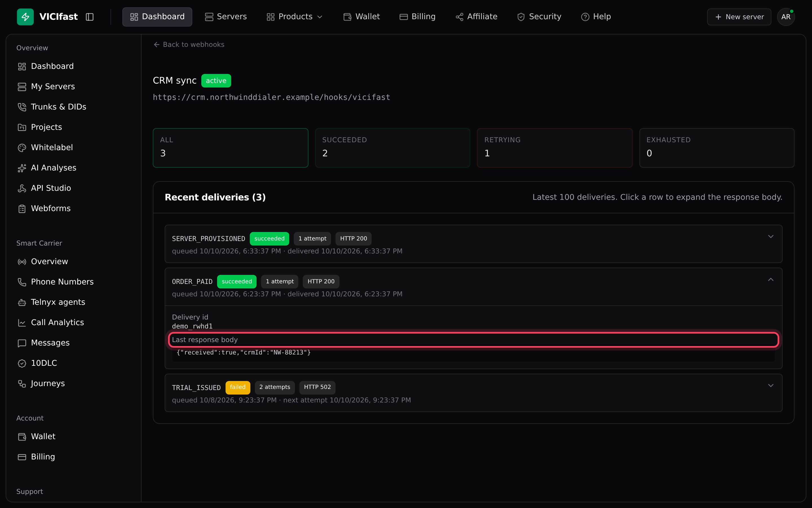Click the Webforms clipboard icon
This screenshot has width=812, height=508.
[x=22, y=209]
